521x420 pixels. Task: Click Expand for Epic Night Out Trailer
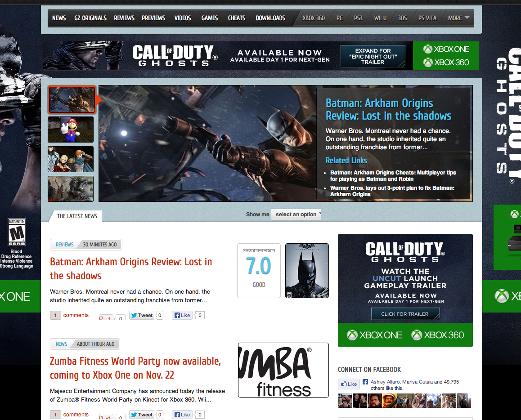click(x=373, y=56)
